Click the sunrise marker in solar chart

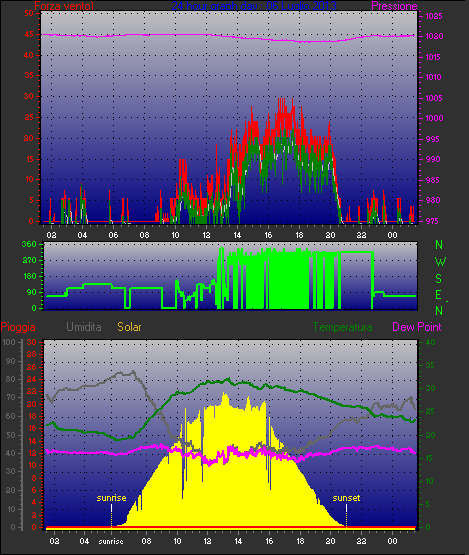tap(111, 498)
